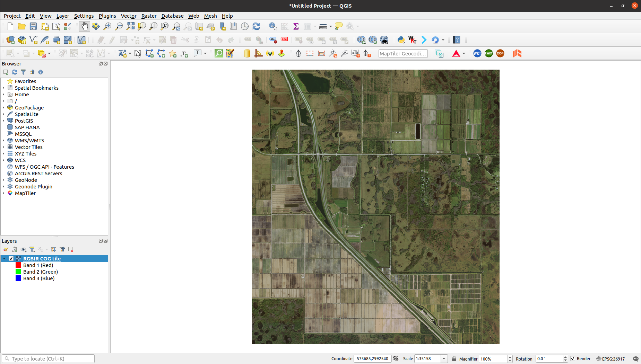Click the Open Project folder icon

21,26
